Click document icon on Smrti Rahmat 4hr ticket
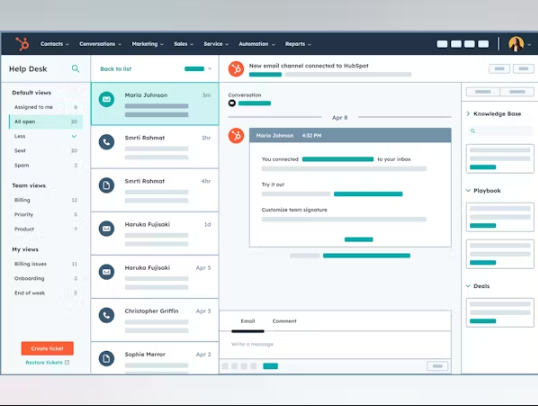Image resolution: width=538 pixels, height=406 pixels. [106, 185]
